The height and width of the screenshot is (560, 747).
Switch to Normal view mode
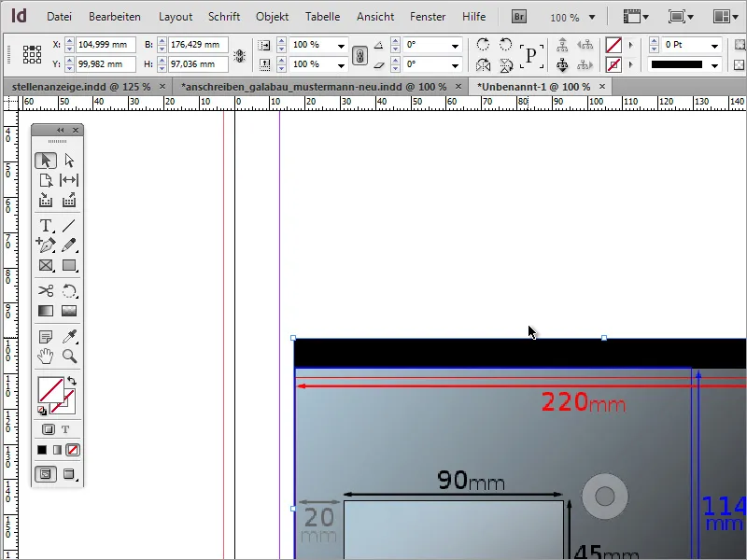[46, 474]
